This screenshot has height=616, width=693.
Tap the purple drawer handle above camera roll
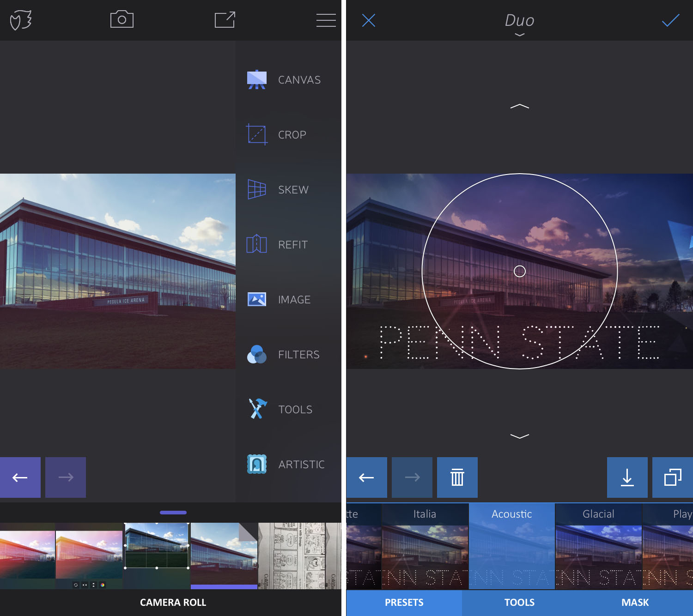click(x=173, y=513)
